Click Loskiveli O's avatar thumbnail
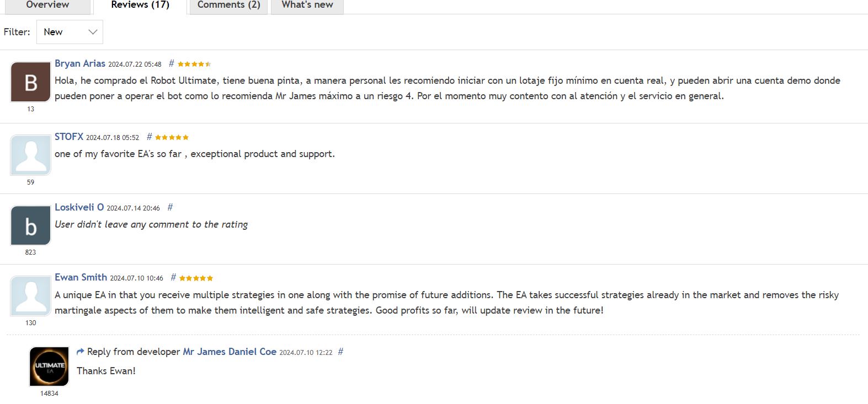 (x=30, y=225)
